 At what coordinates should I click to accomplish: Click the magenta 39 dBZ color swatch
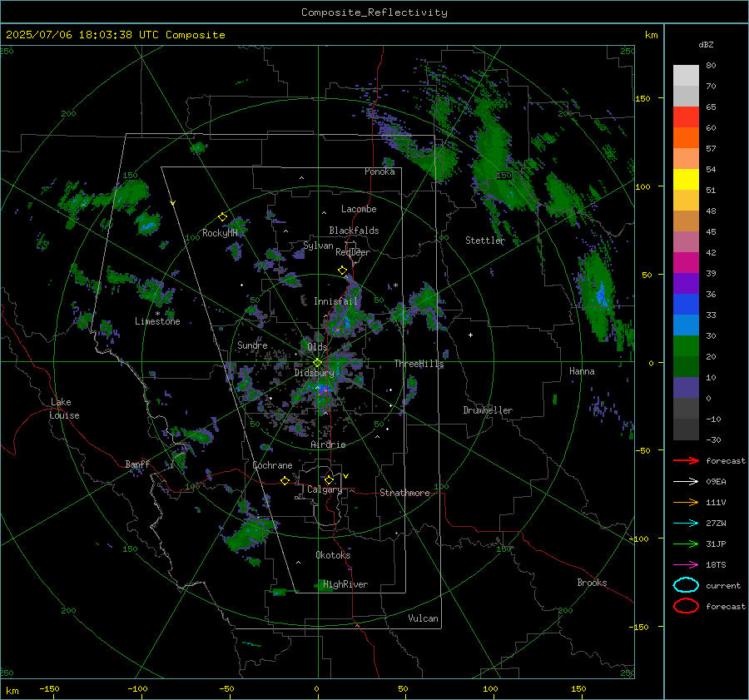tap(686, 263)
